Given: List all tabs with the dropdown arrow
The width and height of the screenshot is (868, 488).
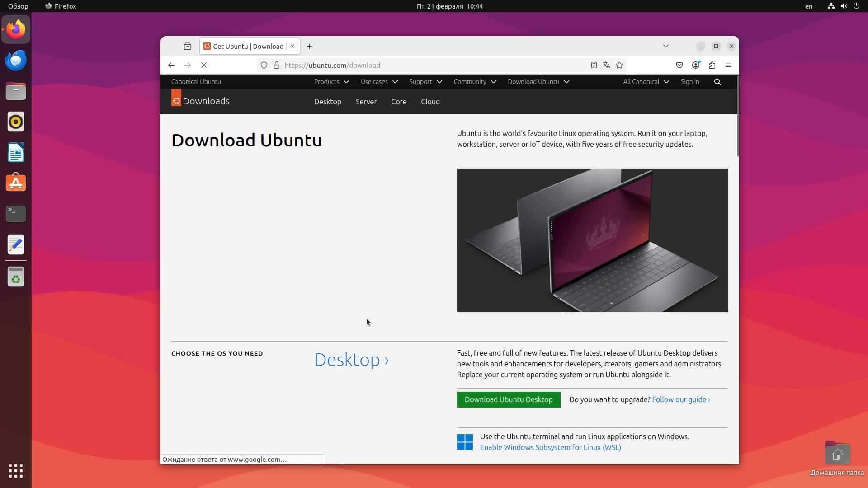Looking at the screenshot, I should [x=666, y=46].
